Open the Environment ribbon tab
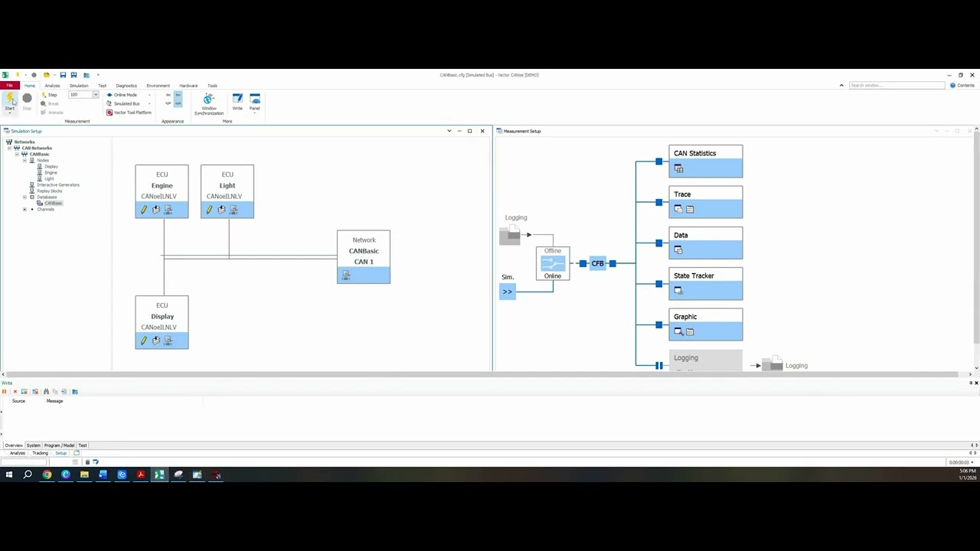980x551 pixels. click(158, 86)
